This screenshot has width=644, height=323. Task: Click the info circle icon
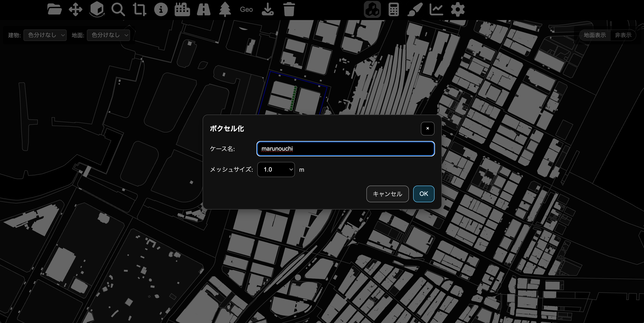pyautogui.click(x=161, y=9)
